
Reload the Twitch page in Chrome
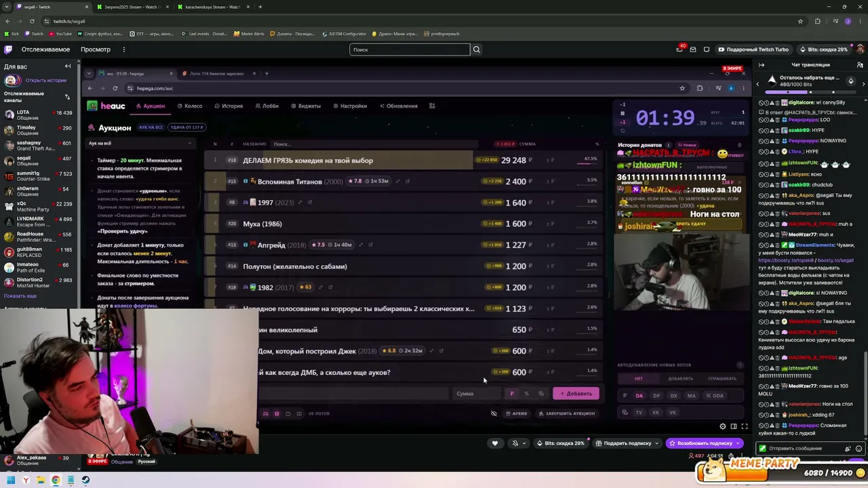pyautogui.click(x=32, y=21)
